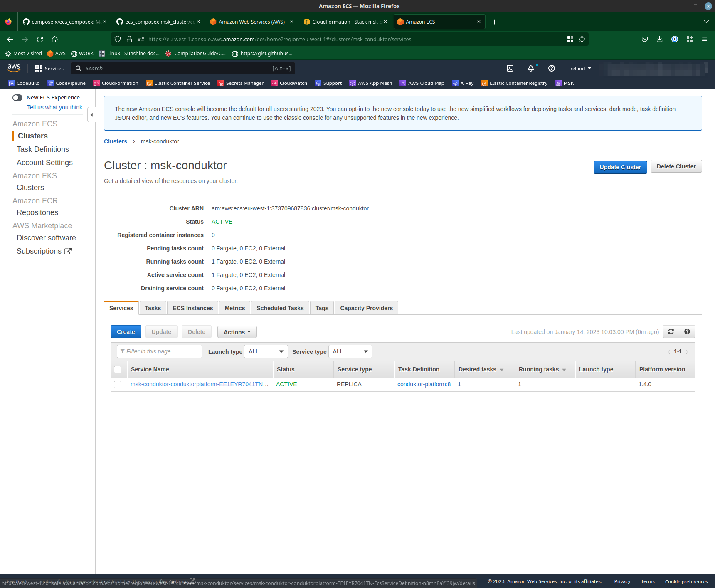The width and height of the screenshot is (715, 588).
Task: Open Ireland region selector
Action: [580, 68]
